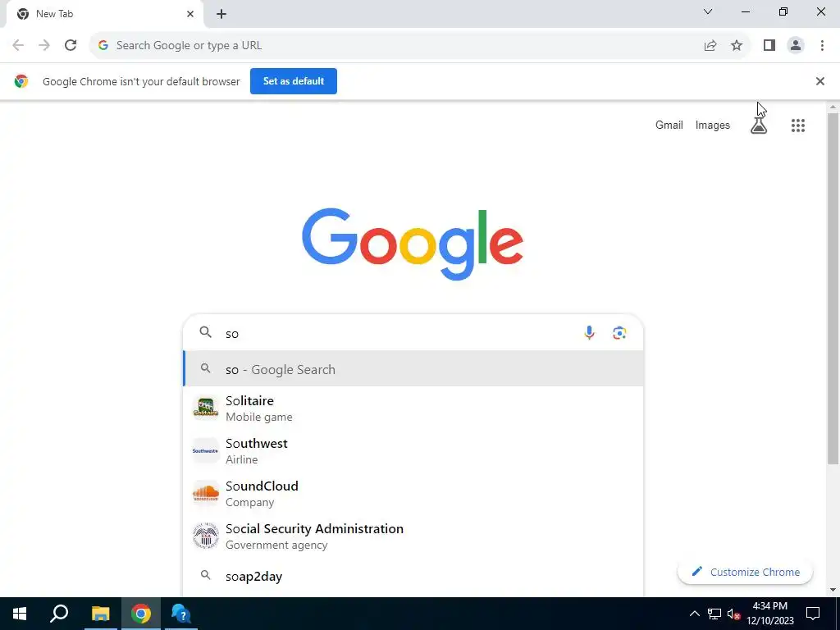The image size is (840, 630).
Task: Click Set as default button
Action: (294, 81)
